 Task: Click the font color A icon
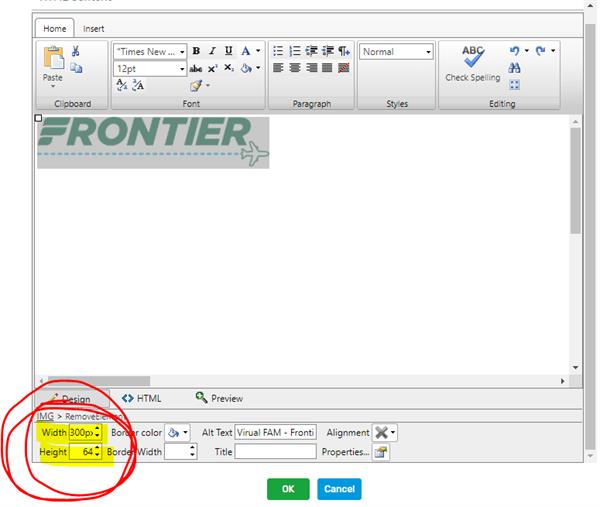(x=245, y=51)
